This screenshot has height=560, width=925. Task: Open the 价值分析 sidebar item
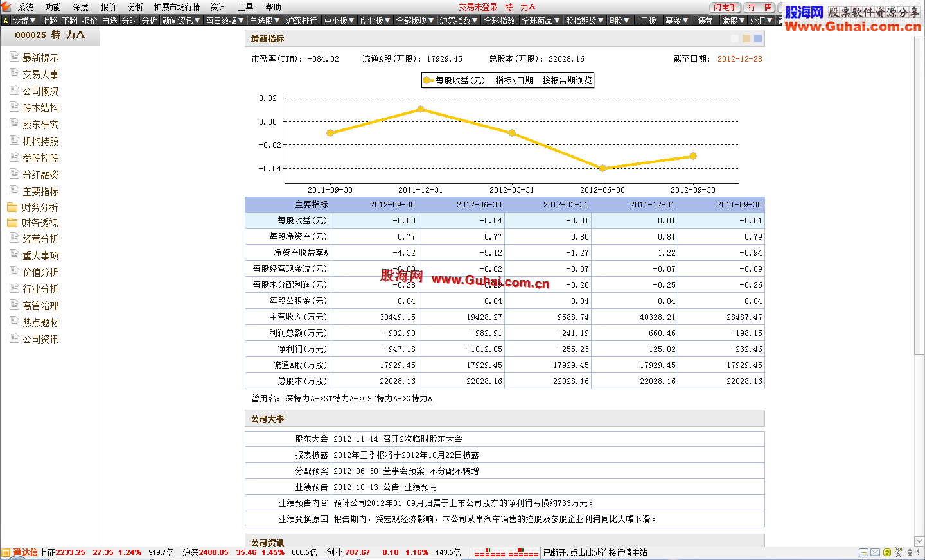click(35, 272)
